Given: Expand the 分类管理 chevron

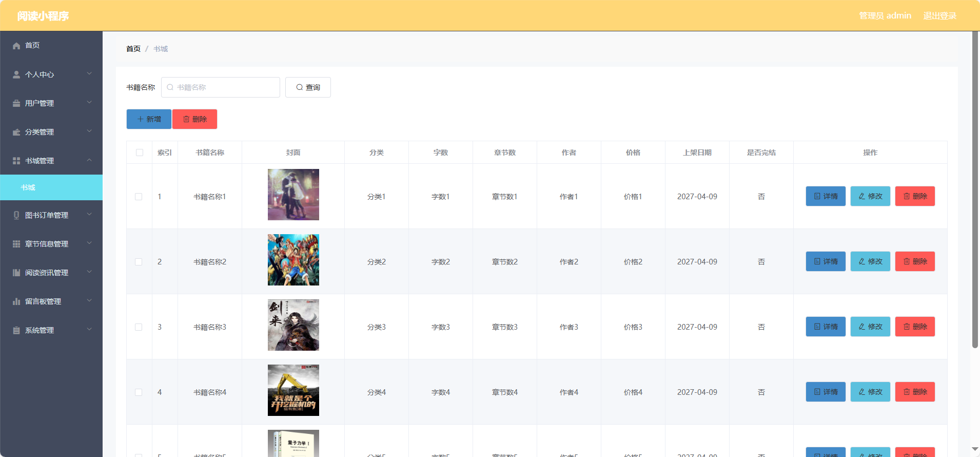Looking at the screenshot, I should click(89, 131).
